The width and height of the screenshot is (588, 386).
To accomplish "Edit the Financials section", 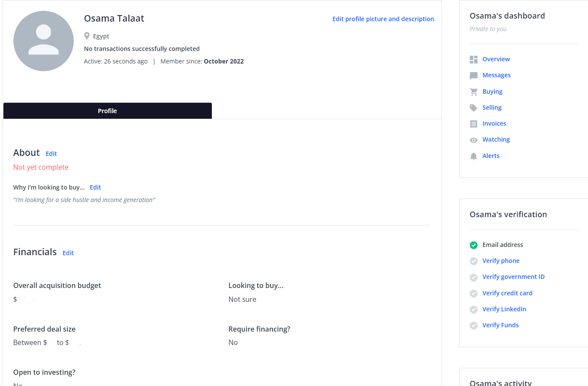I will 68,253.
